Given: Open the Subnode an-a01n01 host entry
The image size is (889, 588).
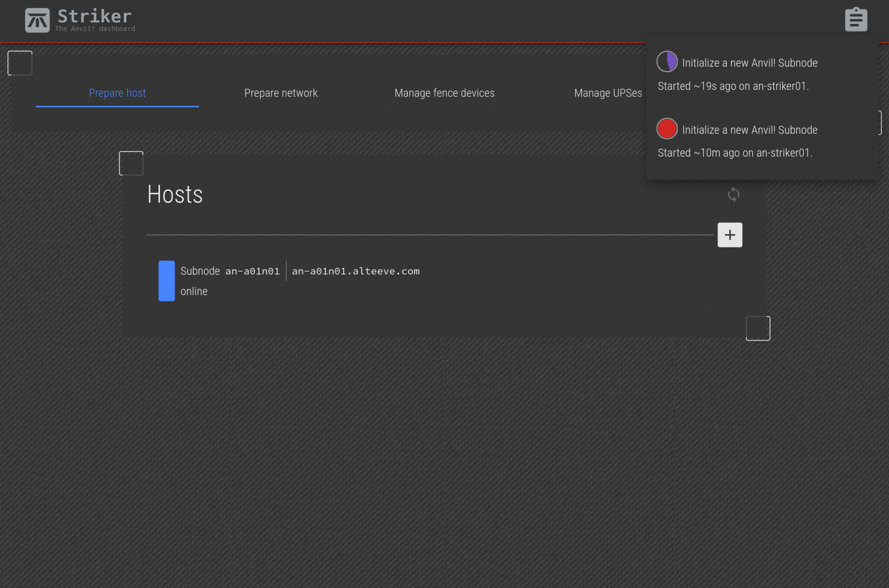Looking at the screenshot, I should 229,271.
